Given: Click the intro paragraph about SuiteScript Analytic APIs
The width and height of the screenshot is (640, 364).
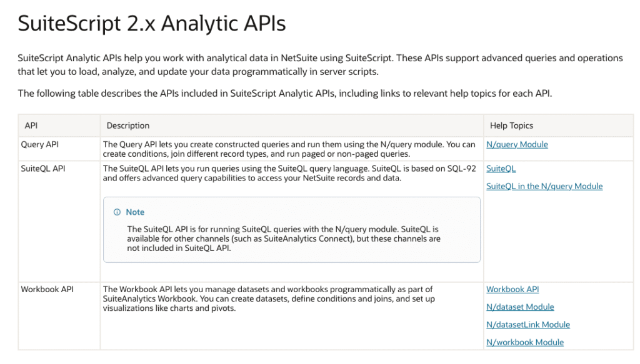Looking at the screenshot, I should point(320,65).
